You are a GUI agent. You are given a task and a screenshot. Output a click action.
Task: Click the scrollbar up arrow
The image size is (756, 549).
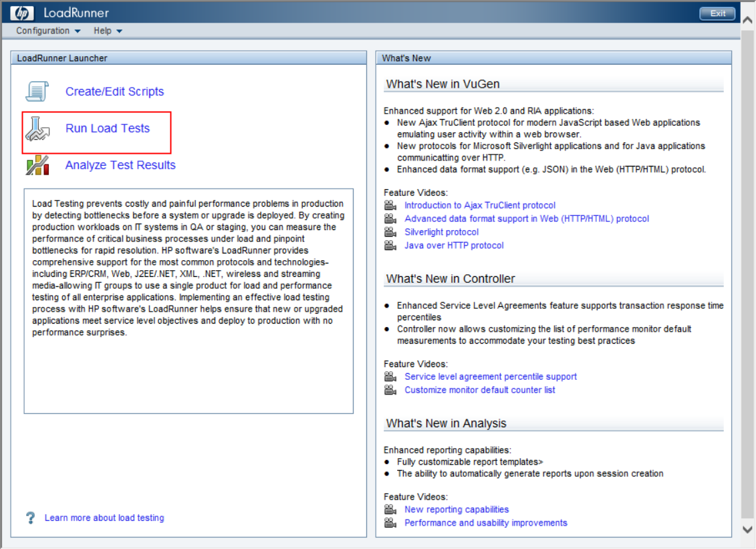tap(747, 20)
